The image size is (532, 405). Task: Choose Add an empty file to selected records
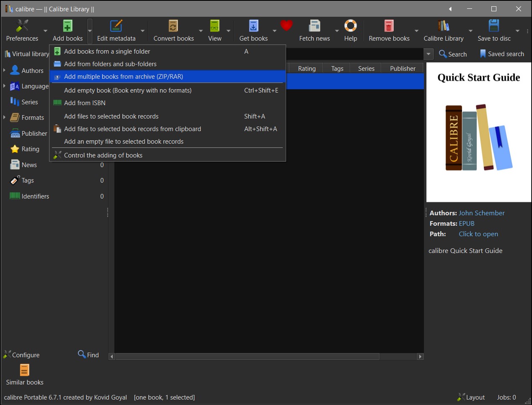click(x=168, y=141)
